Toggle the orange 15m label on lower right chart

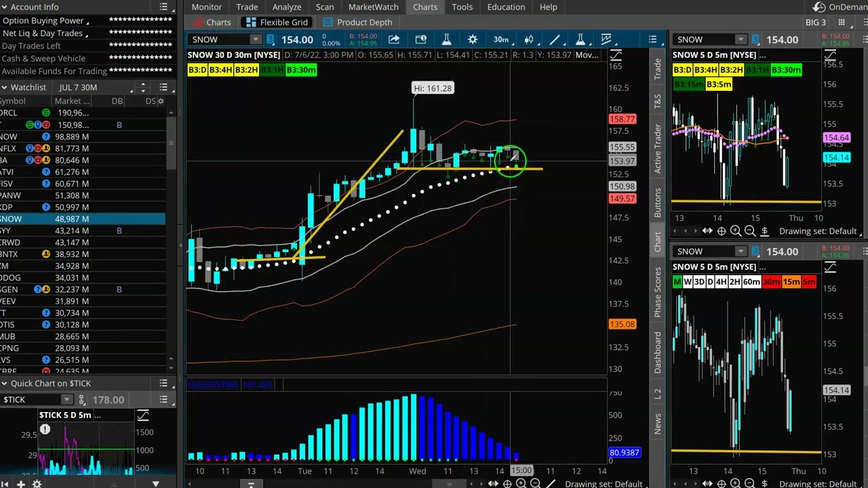click(x=791, y=282)
